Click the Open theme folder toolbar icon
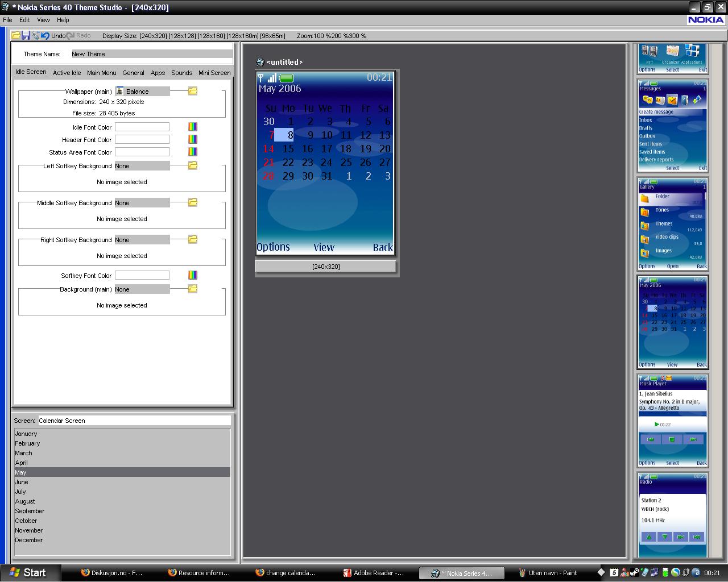The height and width of the screenshot is (582, 728). [16, 35]
